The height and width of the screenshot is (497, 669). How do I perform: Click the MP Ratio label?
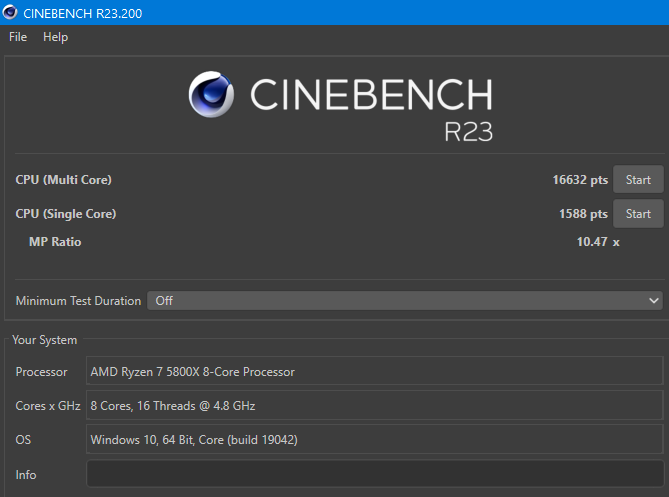[x=55, y=242]
